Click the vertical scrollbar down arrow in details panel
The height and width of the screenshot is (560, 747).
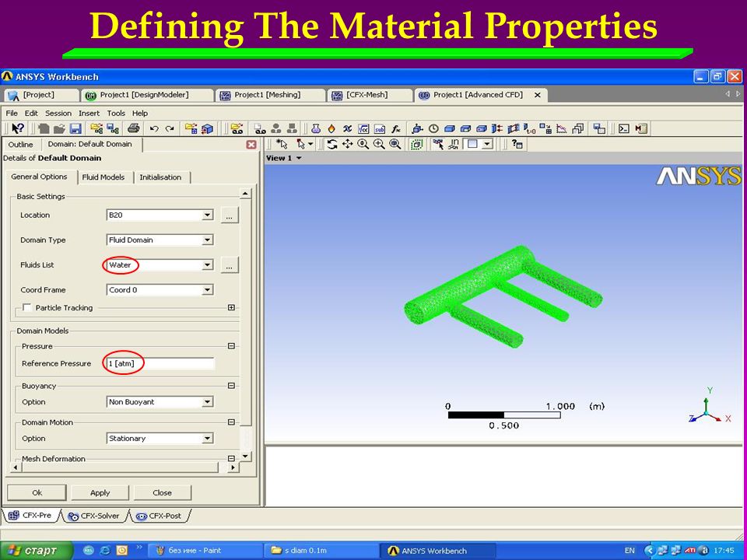click(x=245, y=457)
